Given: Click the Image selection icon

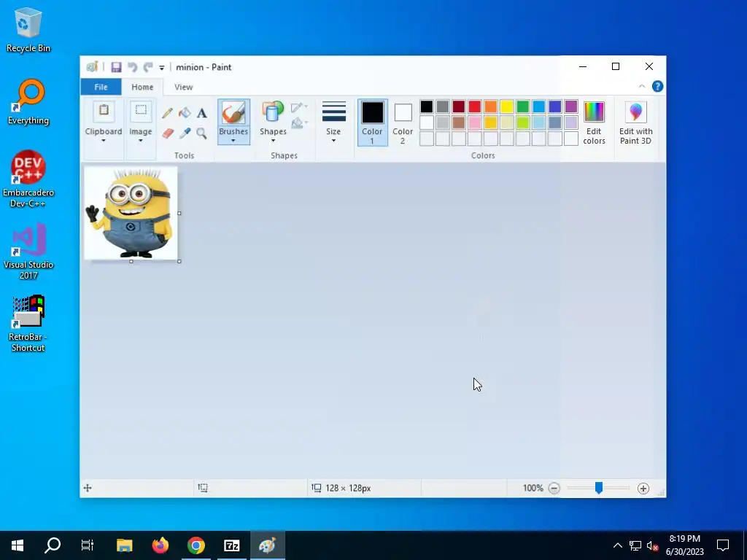Looking at the screenshot, I should click(141, 112).
